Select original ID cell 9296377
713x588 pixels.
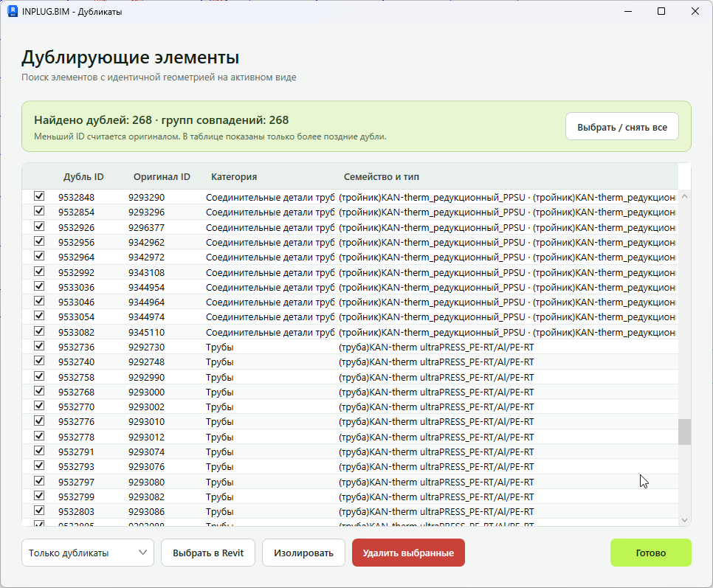tap(146, 227)
